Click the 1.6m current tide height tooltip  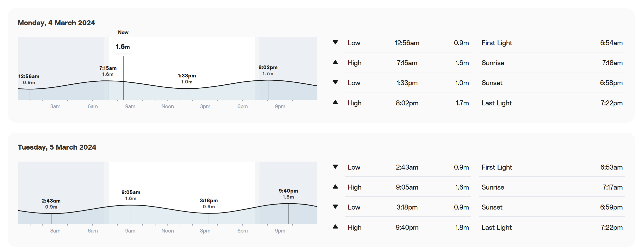pyautogui.click(x=123, y=46)
